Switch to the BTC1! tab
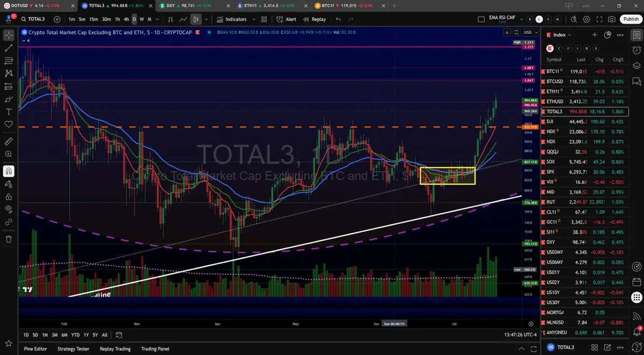The width and height of the screenshot is (644, 355). pyautogui.click(x=349, y=5)
